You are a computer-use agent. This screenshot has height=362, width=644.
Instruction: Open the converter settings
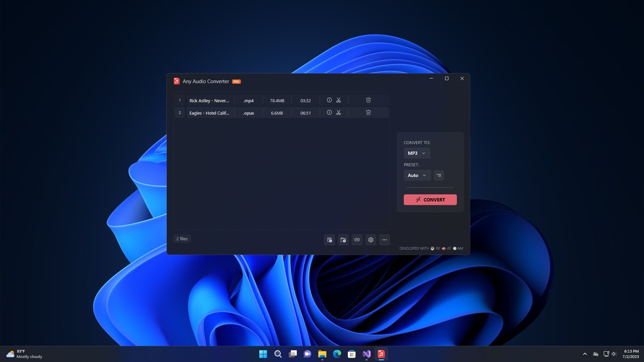tap(371, 240)
